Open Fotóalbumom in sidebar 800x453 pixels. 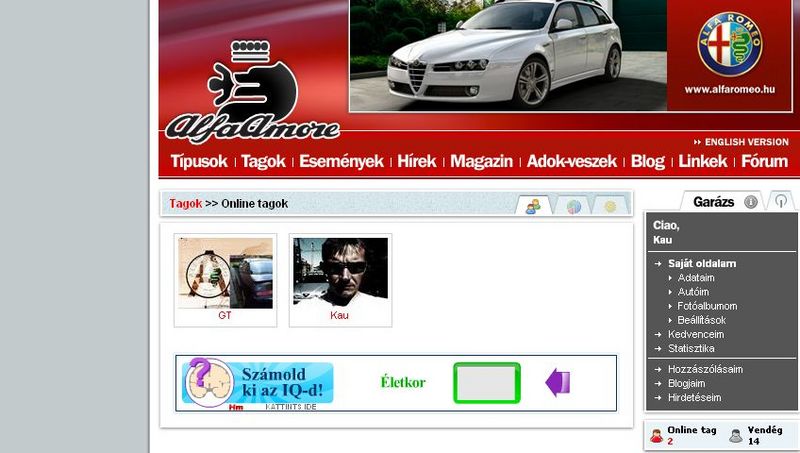707,306
